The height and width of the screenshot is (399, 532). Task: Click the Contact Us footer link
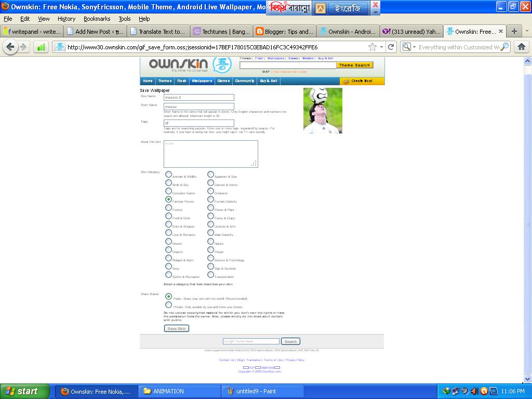point(227,360)
